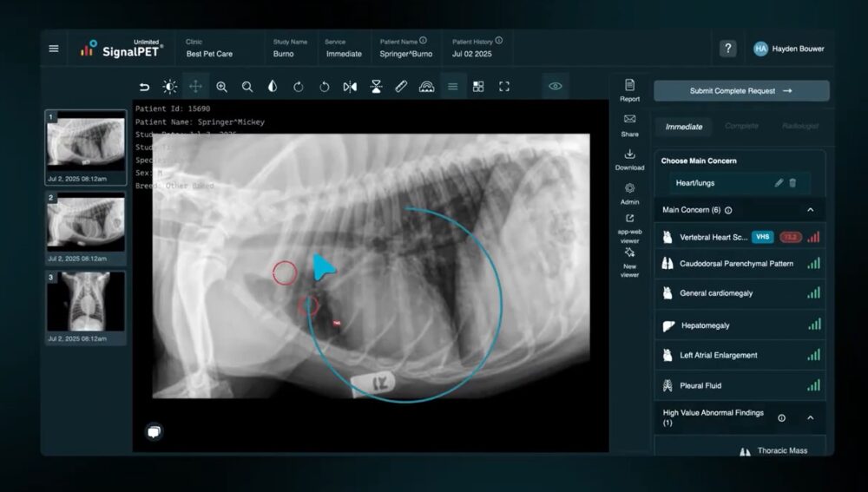868x492 pixels.
Task: Click the undo arrow tool
Action: (x=144, y=87)
